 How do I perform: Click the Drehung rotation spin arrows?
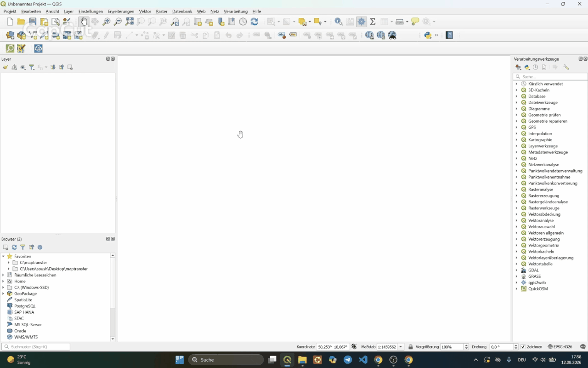pyautogui.click(x=516, y=347)
